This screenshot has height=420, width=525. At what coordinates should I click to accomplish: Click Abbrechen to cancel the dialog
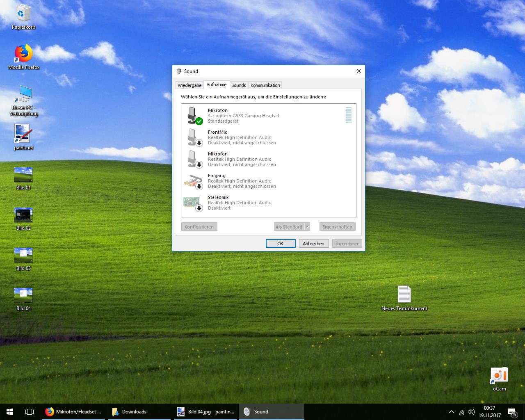click(x=314, y=244)
